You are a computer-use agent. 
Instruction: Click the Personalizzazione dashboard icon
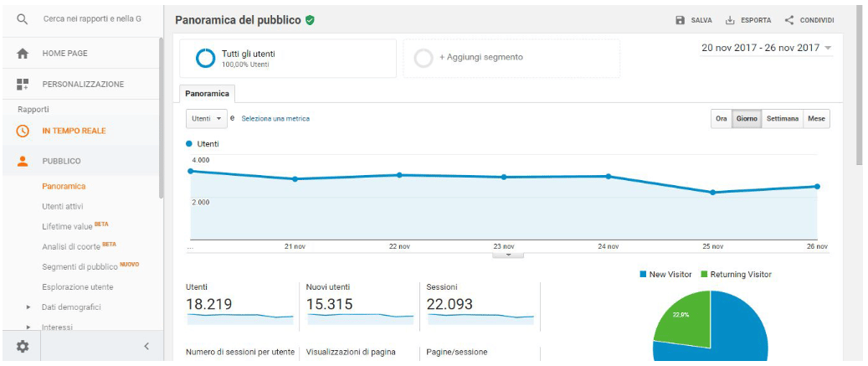pyautogui.click(x=22, y=84)
